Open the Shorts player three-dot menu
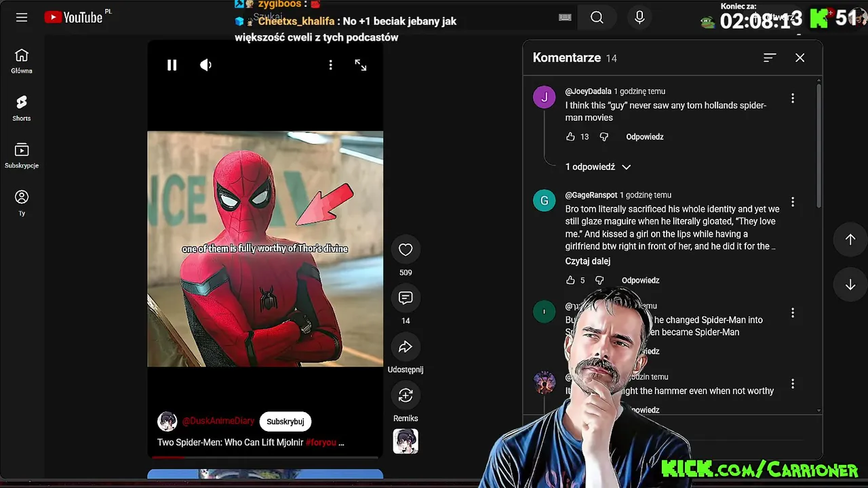868x488 pixels. [330, 65]
